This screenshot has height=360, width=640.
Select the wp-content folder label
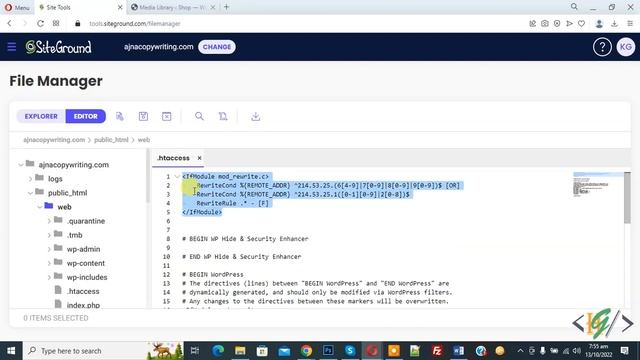tap(86, 263)
